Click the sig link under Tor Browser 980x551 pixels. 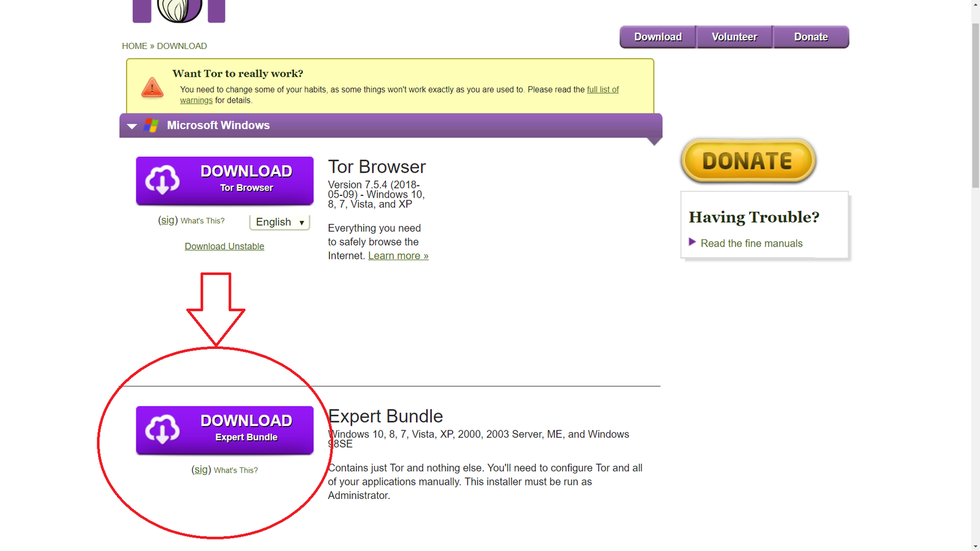pyautogui.click(x=168, y=220)
